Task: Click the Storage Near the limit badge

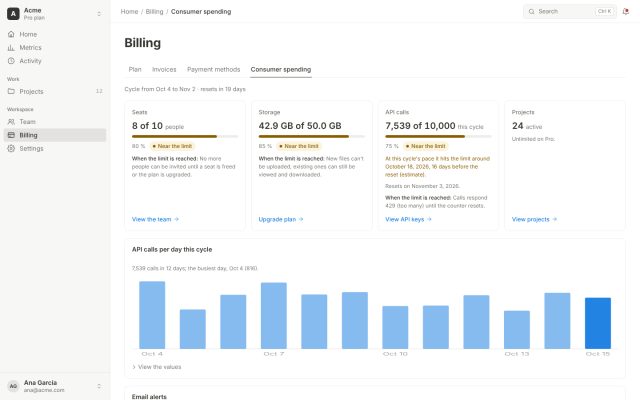Action: [298, 146]
